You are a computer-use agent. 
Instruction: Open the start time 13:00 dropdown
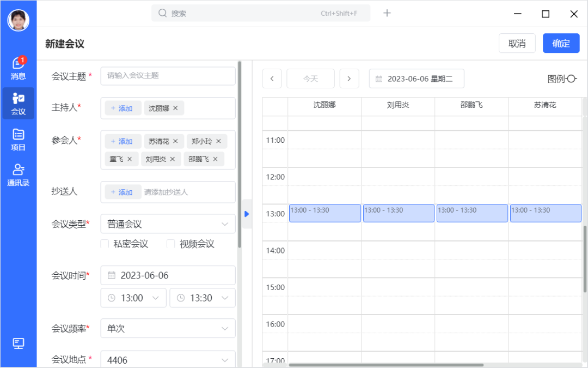click(x=133, y=298)
